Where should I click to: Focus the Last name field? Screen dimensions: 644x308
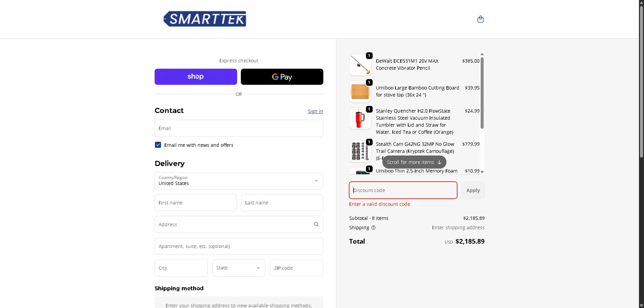click(282, 203)
